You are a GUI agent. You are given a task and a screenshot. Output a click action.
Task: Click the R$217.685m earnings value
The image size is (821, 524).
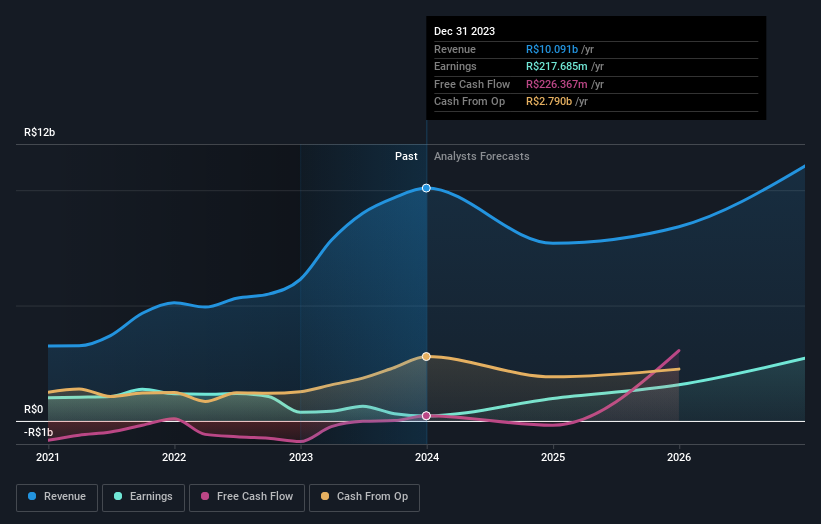557,66
